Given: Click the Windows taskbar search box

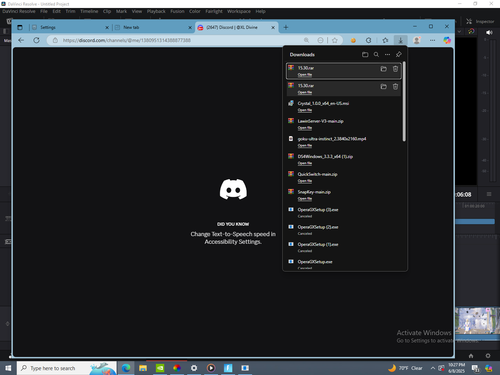Looking at the screenshot, I should coord(67,368).
